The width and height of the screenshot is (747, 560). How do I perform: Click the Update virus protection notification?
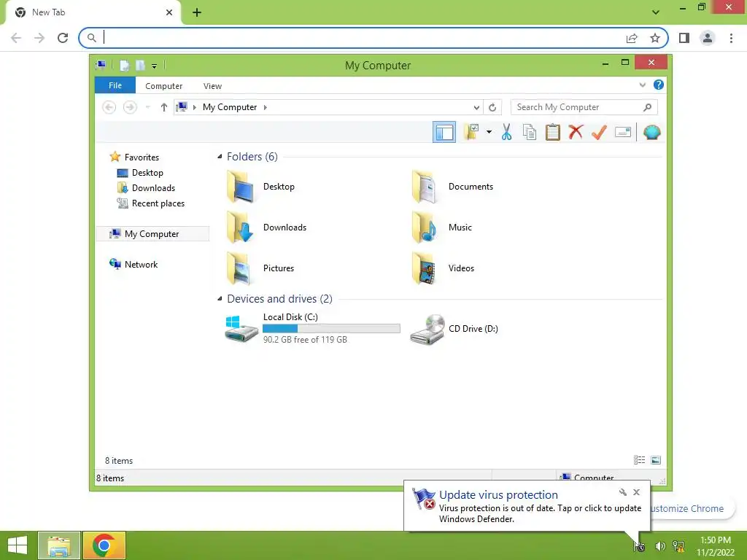(527, 506)
